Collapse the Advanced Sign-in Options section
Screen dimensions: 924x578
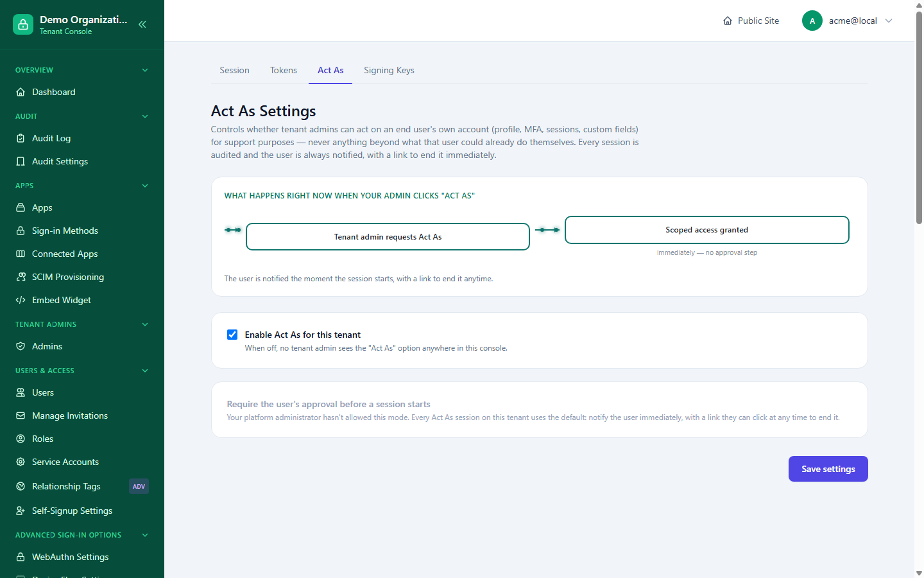pyautogui.click(x=145, y=535)
